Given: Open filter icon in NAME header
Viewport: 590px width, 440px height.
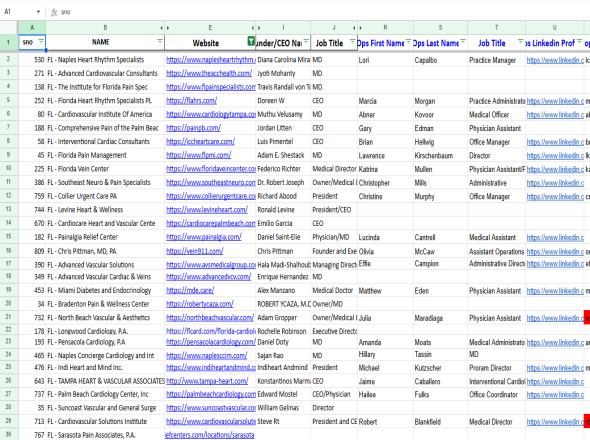Looking at the screenshot, I should point(160,41).
